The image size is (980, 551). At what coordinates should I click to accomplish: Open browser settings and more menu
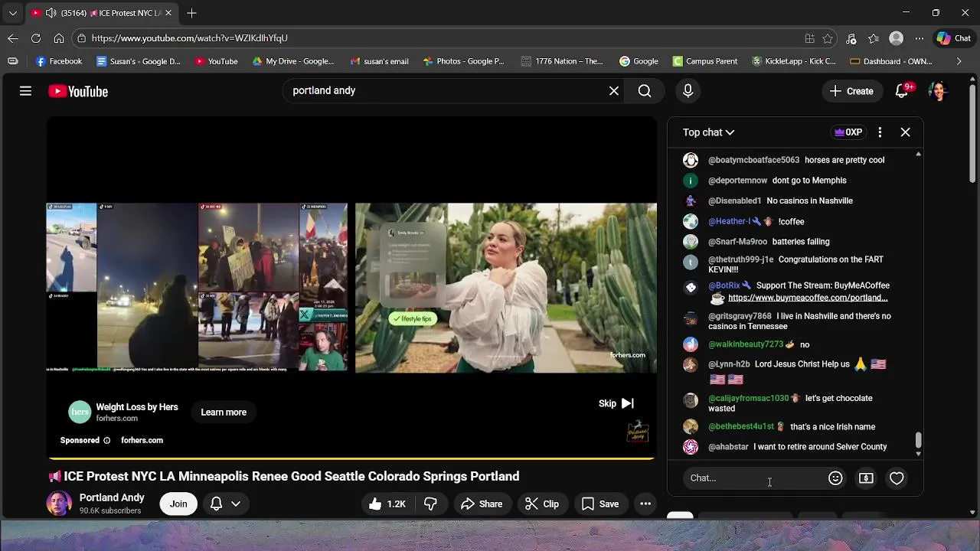920,38
